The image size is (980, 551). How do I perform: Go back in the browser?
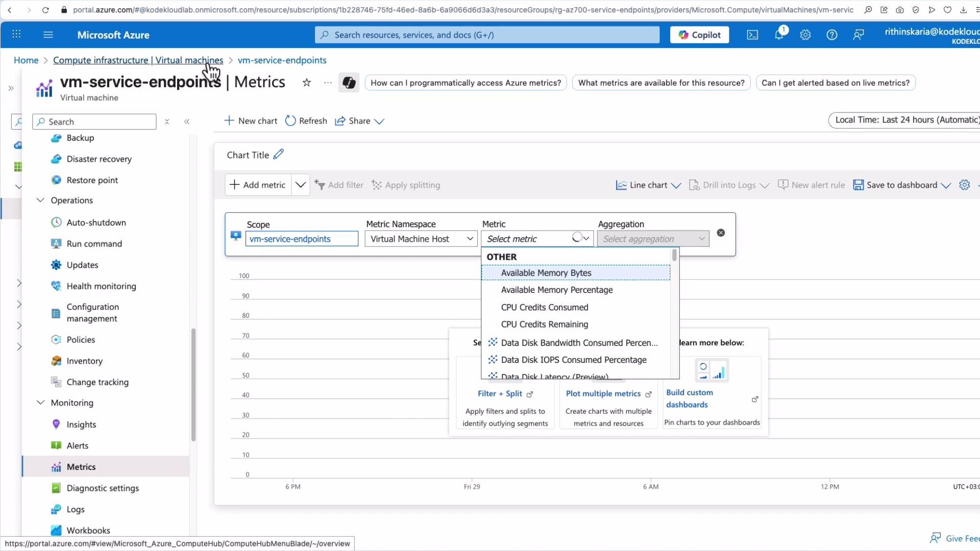10,10
